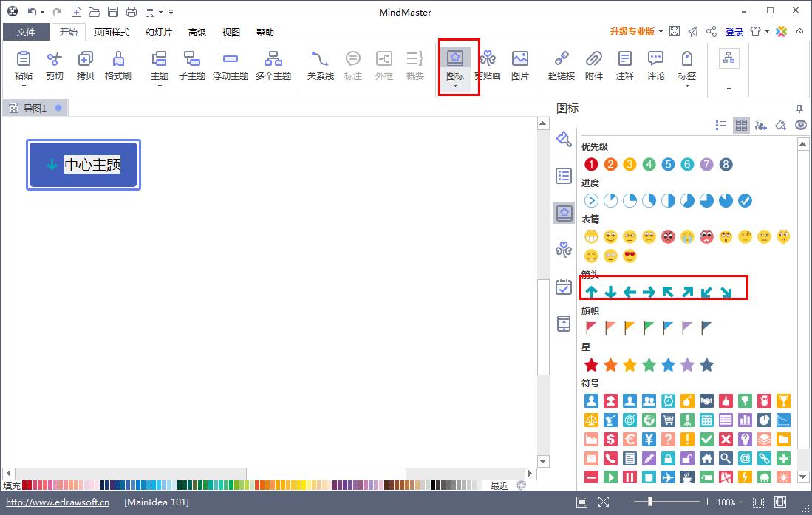This screenshot has height=515, width=812.
Task: Switch icon panel to grid view
Action: (x=741, y=126)
